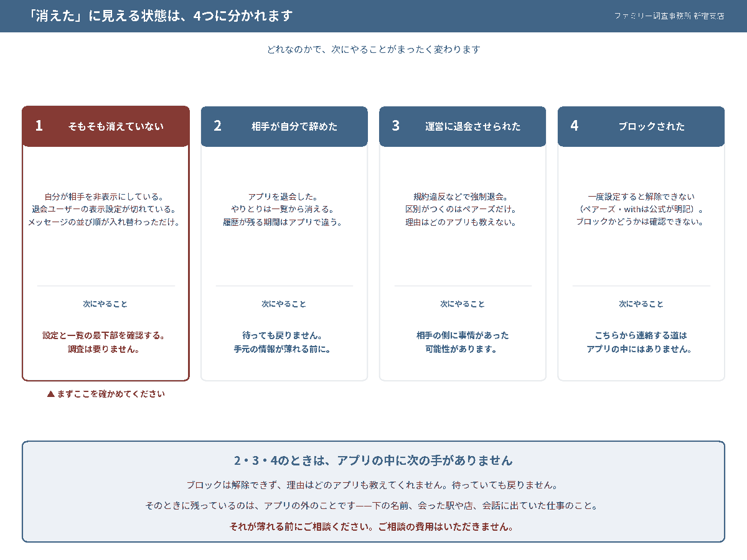Click text 調査は要りません。
Viewport: 747px width, 560px height.
tap(104, 349)
